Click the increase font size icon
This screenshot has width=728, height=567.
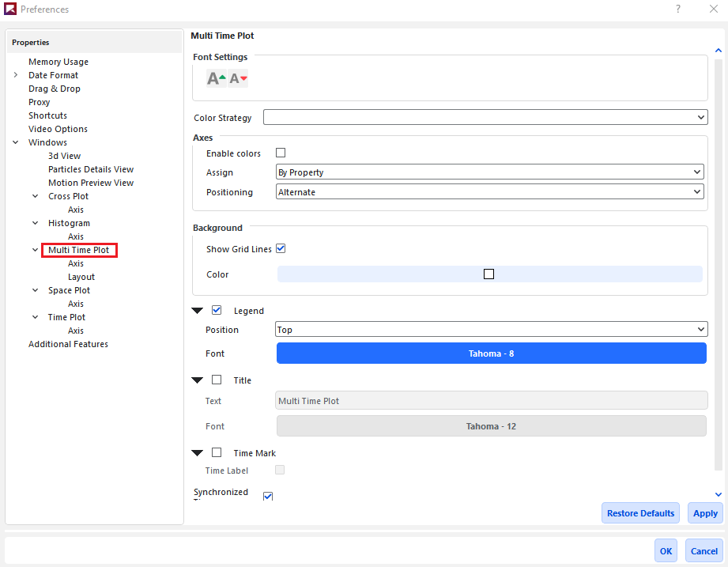coord(216,78)
